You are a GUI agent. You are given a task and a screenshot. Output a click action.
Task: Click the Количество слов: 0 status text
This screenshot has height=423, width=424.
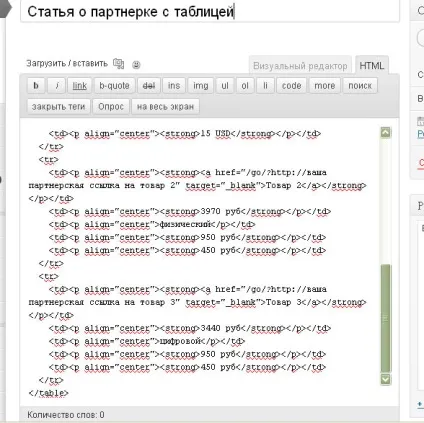(x=66, y=415)
